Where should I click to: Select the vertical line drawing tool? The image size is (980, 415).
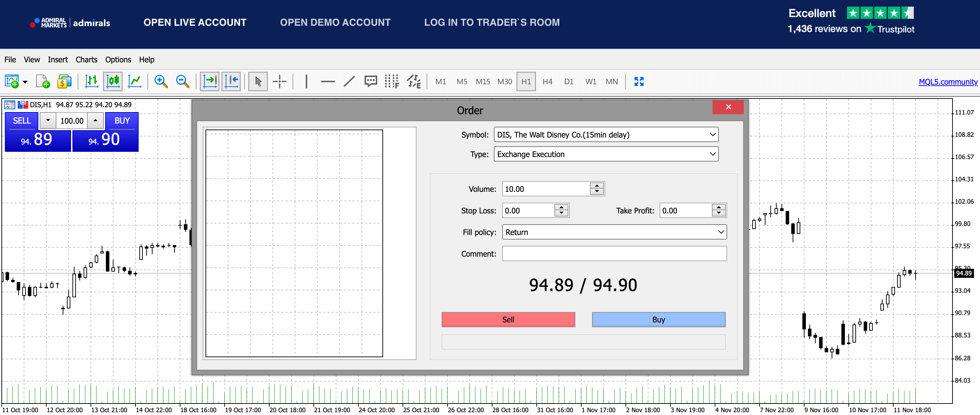coord(306,81)
